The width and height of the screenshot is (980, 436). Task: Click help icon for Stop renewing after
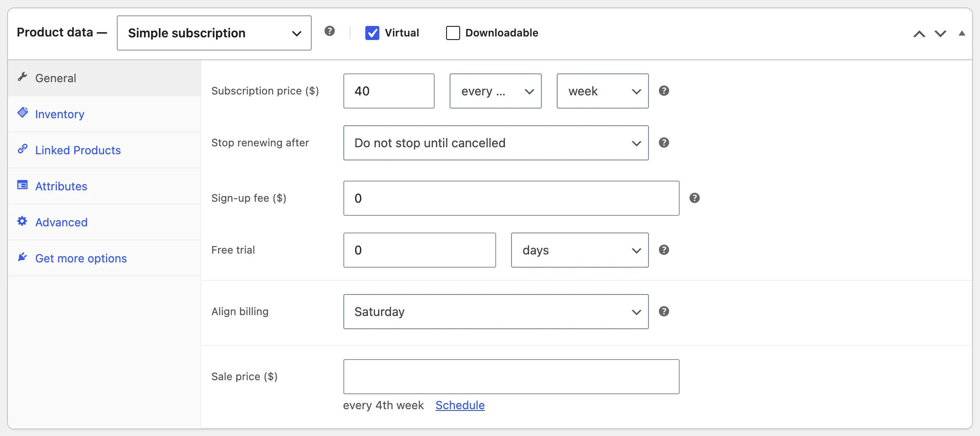(x=664, y=143)
